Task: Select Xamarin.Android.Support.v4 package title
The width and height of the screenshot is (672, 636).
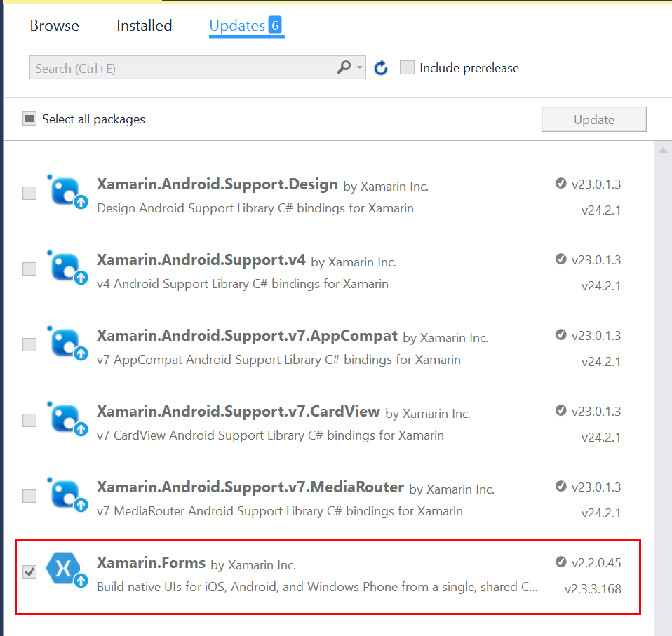Action: point(201,260)
